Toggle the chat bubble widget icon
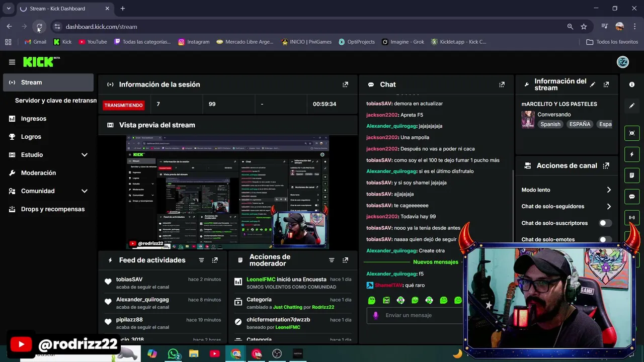 pos(632,197)
